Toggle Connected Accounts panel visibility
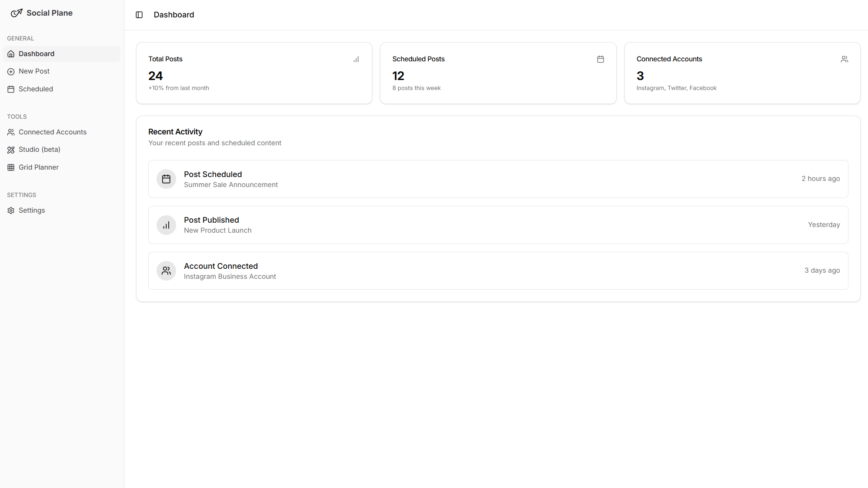Image resolution: width=868 pixels, height=488 pixels. click(52, 132)
